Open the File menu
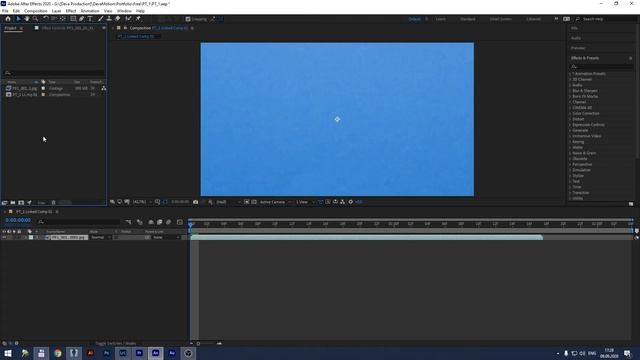The image size is (640, 360). (5, 11)
